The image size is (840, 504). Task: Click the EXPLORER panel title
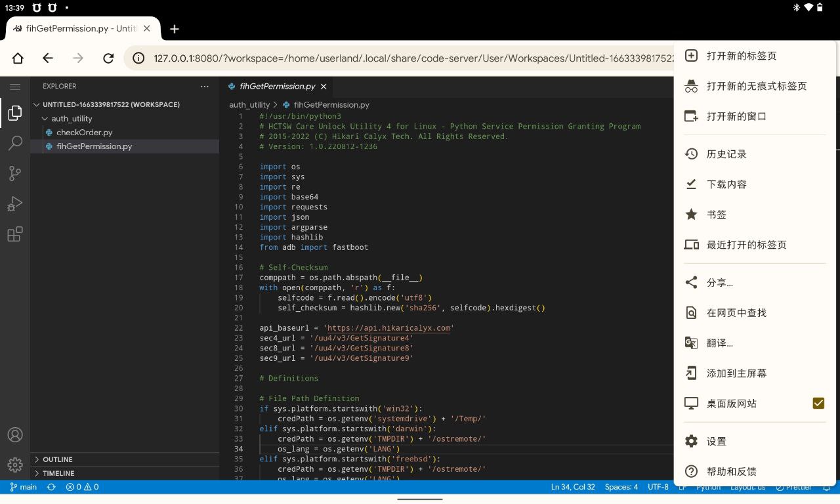60,86
